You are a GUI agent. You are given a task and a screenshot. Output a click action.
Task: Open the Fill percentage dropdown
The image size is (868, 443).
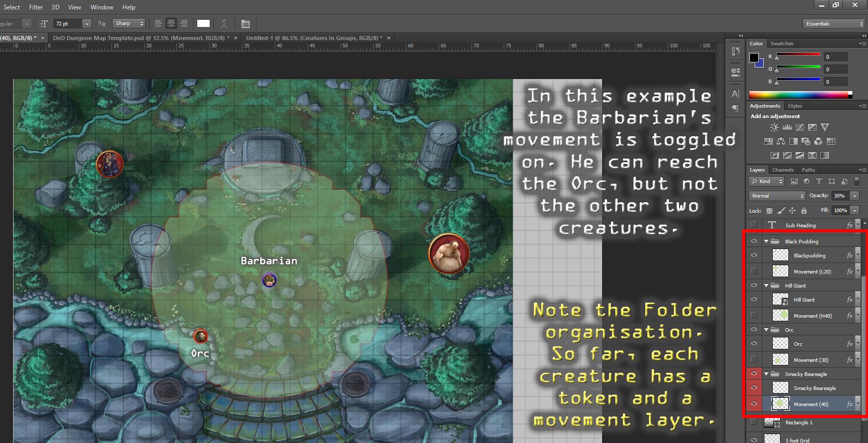[854, 211]
